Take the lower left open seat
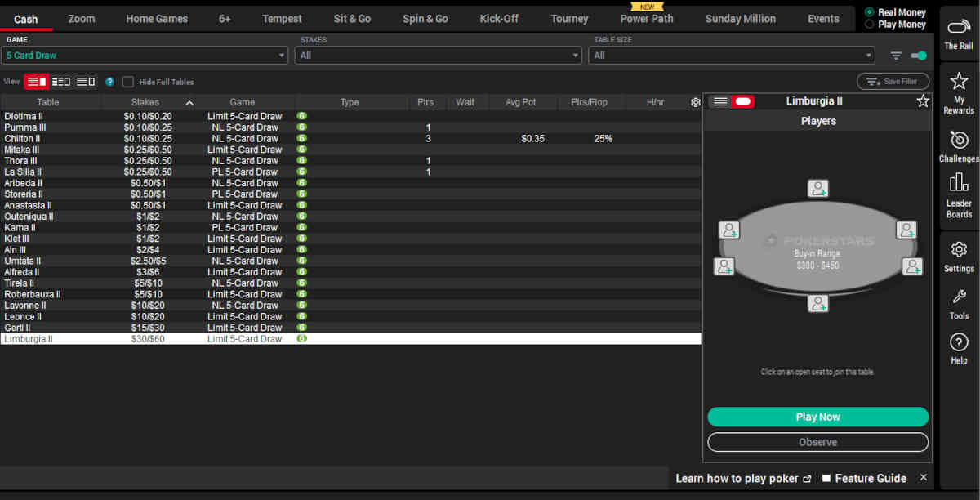980x500 pixels. [724, 266]
